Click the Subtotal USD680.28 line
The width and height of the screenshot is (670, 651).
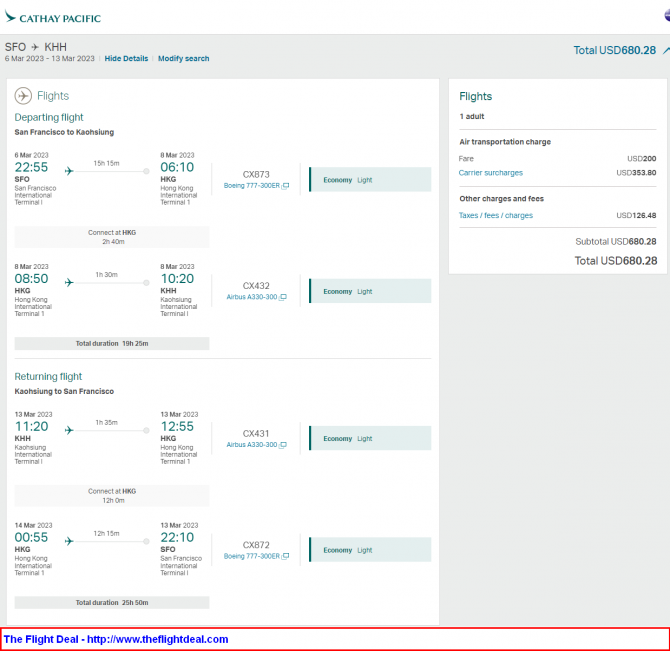[616, 241]
